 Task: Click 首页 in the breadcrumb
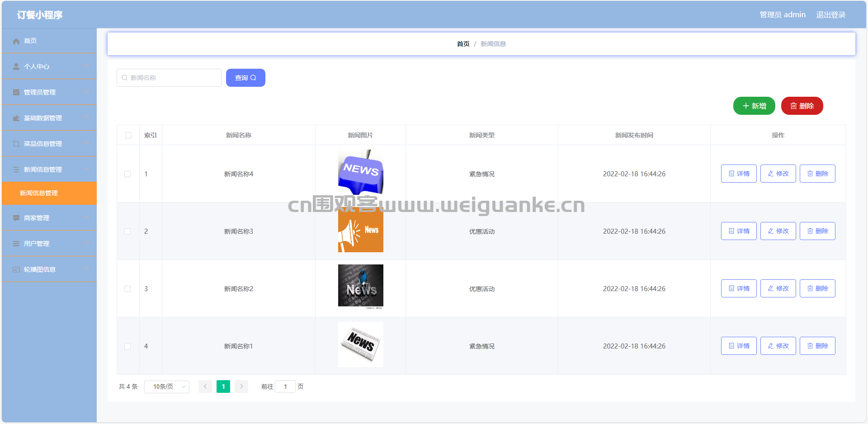coord(463,44)
